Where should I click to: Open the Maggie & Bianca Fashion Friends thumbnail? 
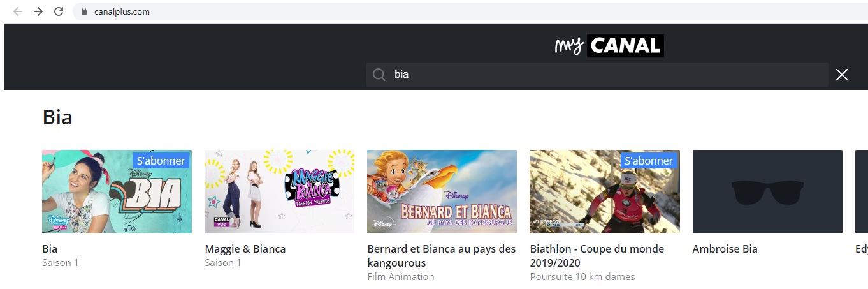click(279, 191)
